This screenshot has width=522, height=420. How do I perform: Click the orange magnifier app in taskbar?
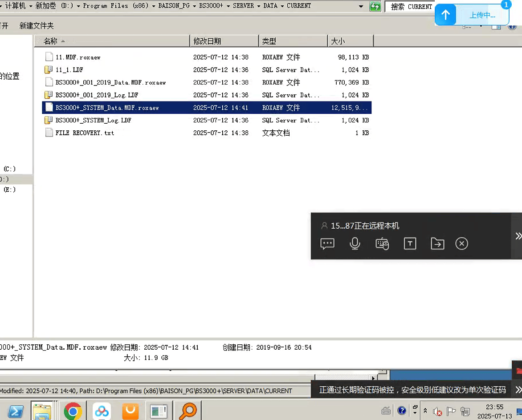point(188,411)
